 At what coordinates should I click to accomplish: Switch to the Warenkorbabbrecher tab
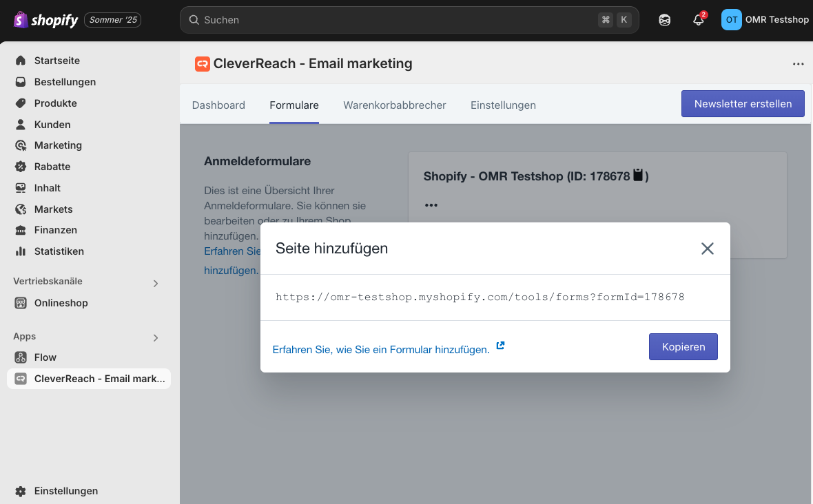click(x=395, y=105)
